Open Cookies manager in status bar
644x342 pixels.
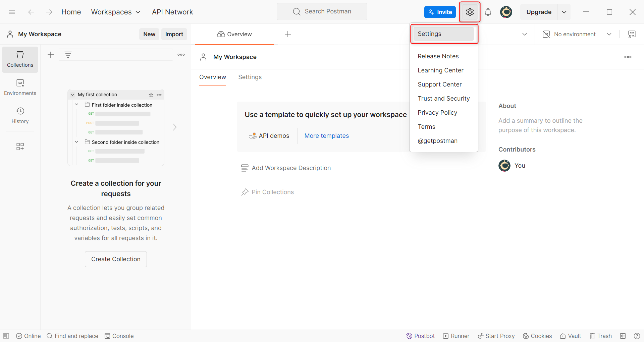(x=537, y=336)
